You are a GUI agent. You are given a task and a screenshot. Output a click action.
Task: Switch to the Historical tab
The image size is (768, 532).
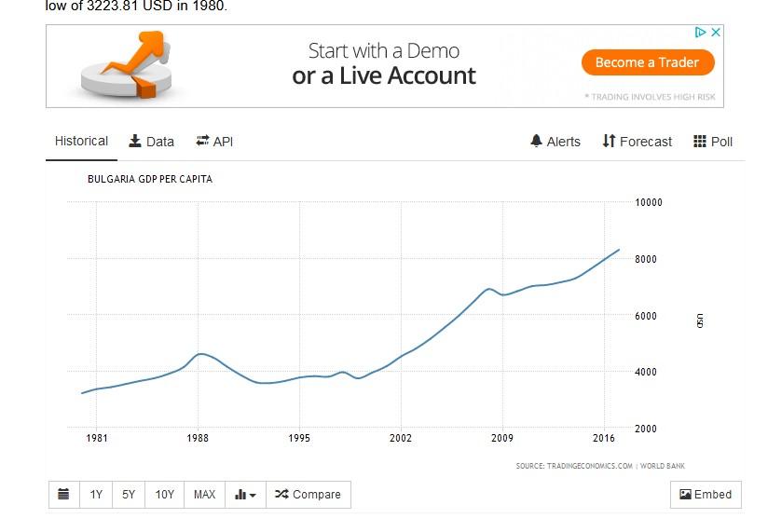pyautogui.click(x=81, y=141)
